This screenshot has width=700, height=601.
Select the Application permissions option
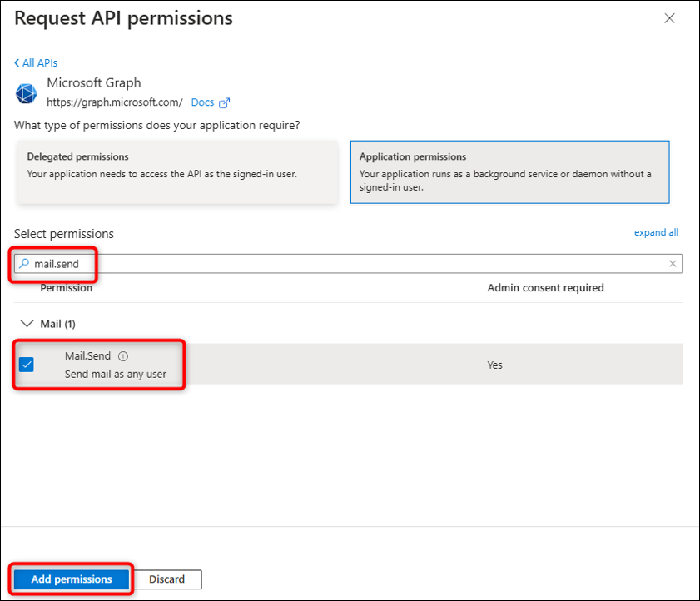coord(510,171)
